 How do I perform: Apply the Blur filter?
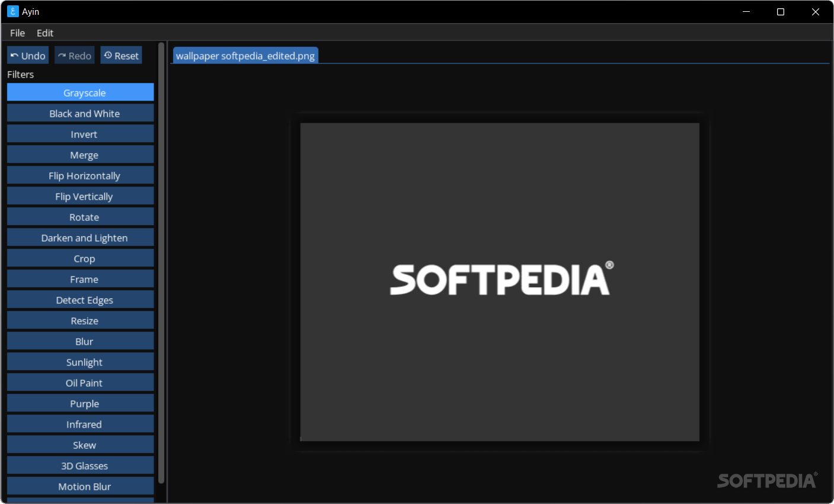click(x=81, y=341)
